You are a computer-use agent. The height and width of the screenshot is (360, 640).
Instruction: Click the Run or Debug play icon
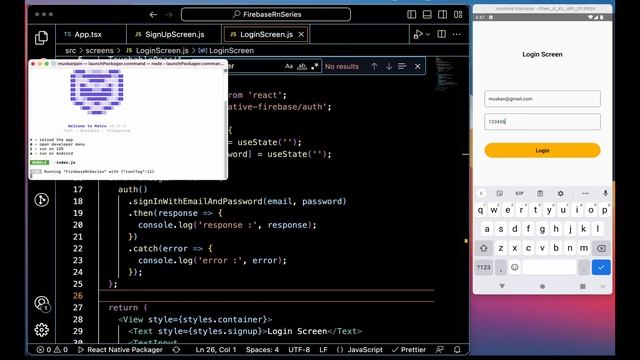(418, 34)
